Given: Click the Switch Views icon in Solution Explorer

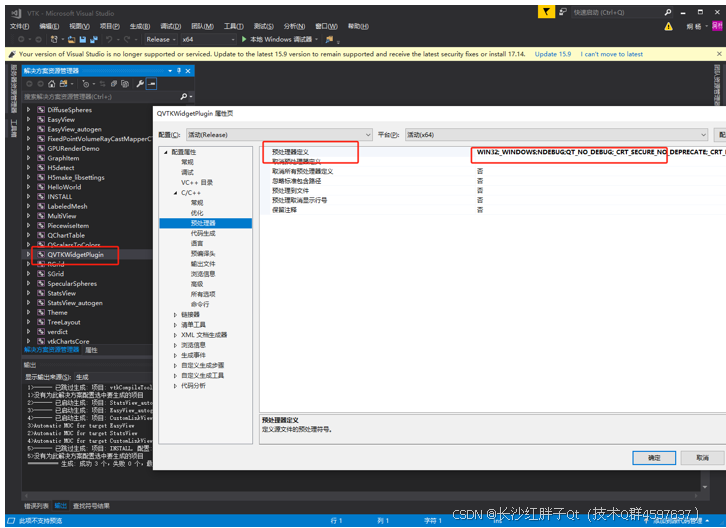Looking at the screenshot, I should pos(63,84).
